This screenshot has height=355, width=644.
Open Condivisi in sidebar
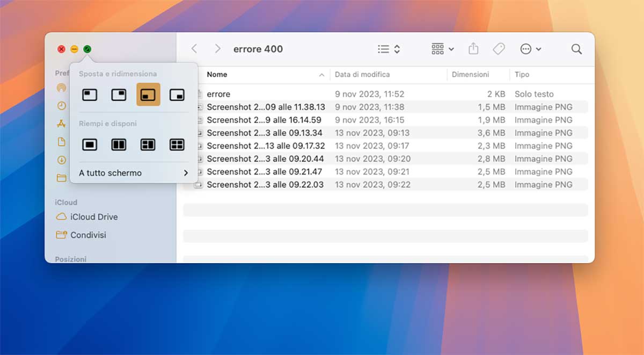coord(88,235)
